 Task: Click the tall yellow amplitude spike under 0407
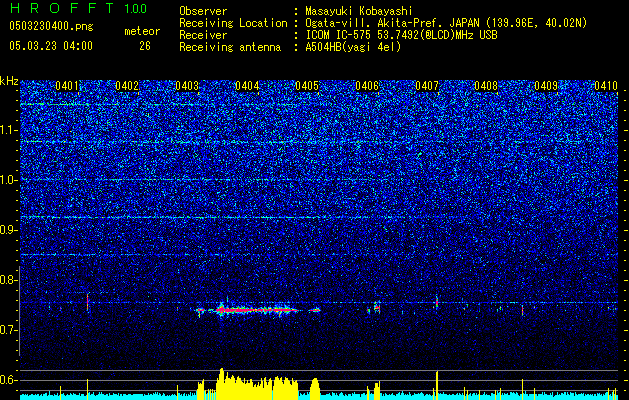437,385
